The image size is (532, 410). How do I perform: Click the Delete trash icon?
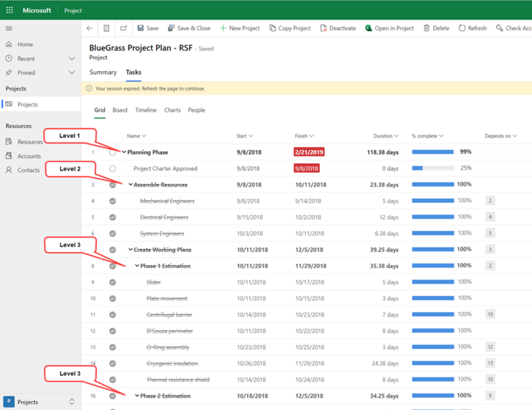(x=426, y=28)
